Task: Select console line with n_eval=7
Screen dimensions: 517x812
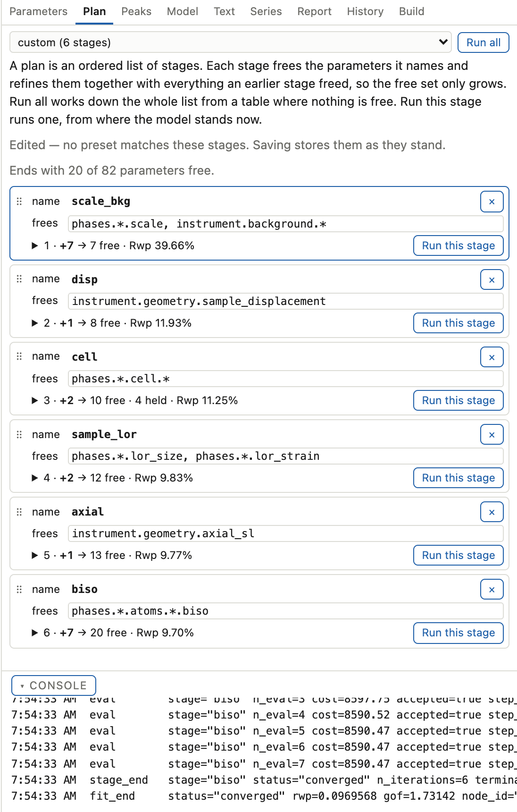Action: pos(264,764)
